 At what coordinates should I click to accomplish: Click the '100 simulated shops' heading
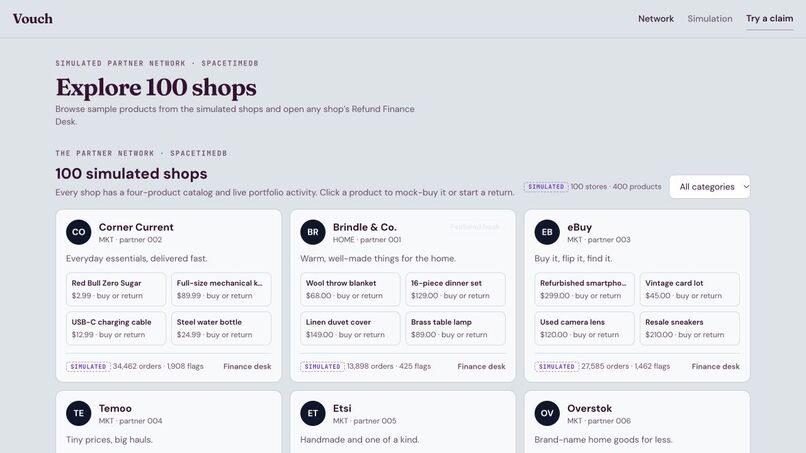coord(131,174)
